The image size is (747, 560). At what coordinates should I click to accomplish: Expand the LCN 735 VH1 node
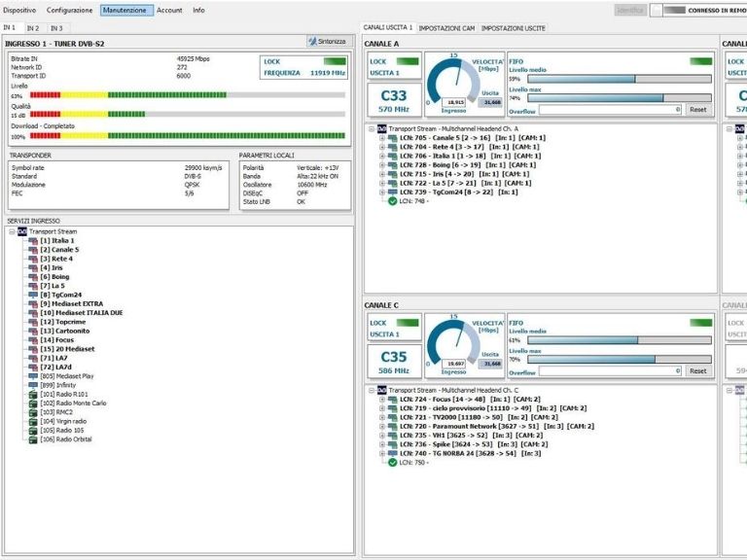tap(382, 436)
